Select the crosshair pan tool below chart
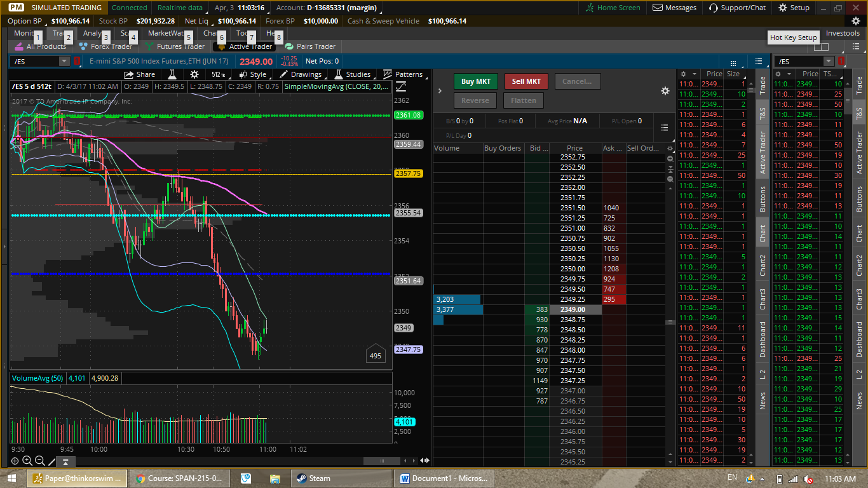This screenshot has height=488, width=868. pyautogui.click(x=15, y=461)
